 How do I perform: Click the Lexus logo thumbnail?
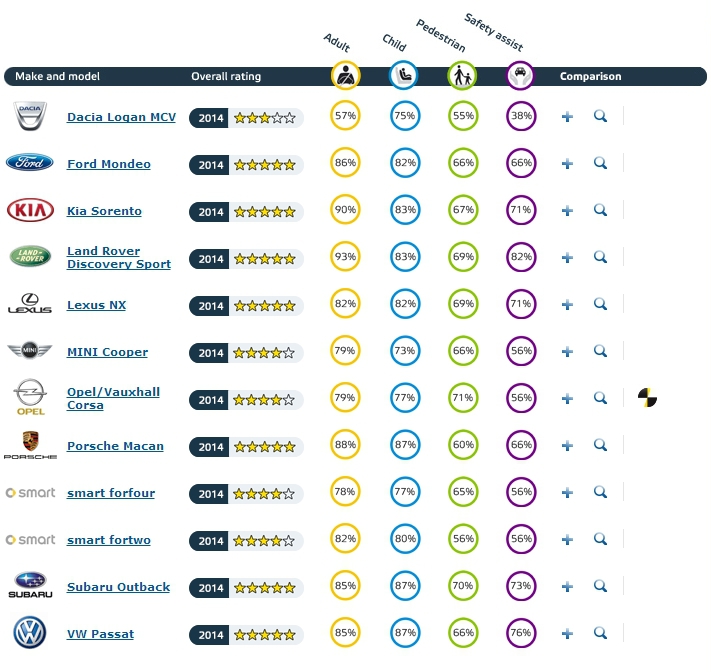point(30,305)
